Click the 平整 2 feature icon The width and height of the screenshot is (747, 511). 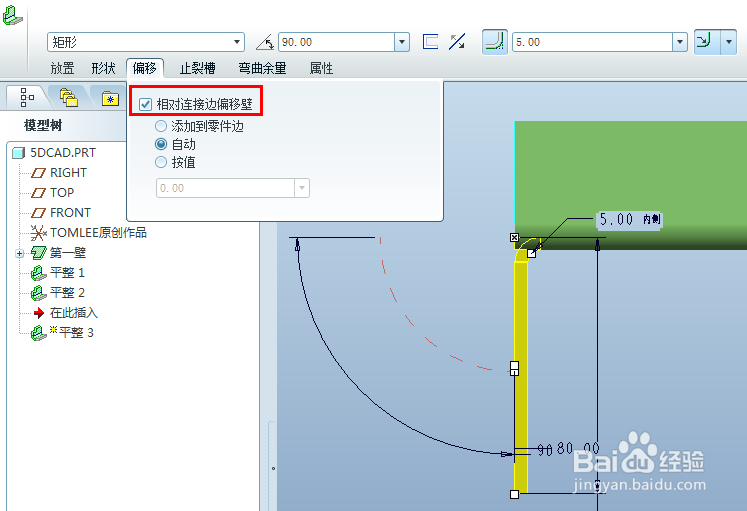click(x=38, y=293)
